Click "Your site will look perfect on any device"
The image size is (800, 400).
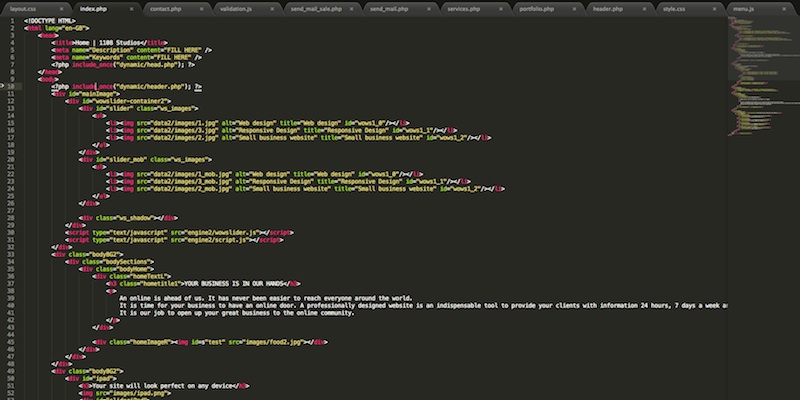click(164, 386)
